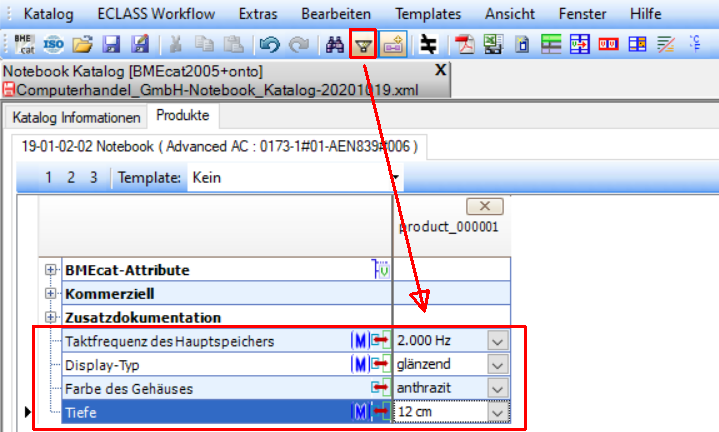
Task: Click the ISO toolbar icon
Action: tap(55, 45)
